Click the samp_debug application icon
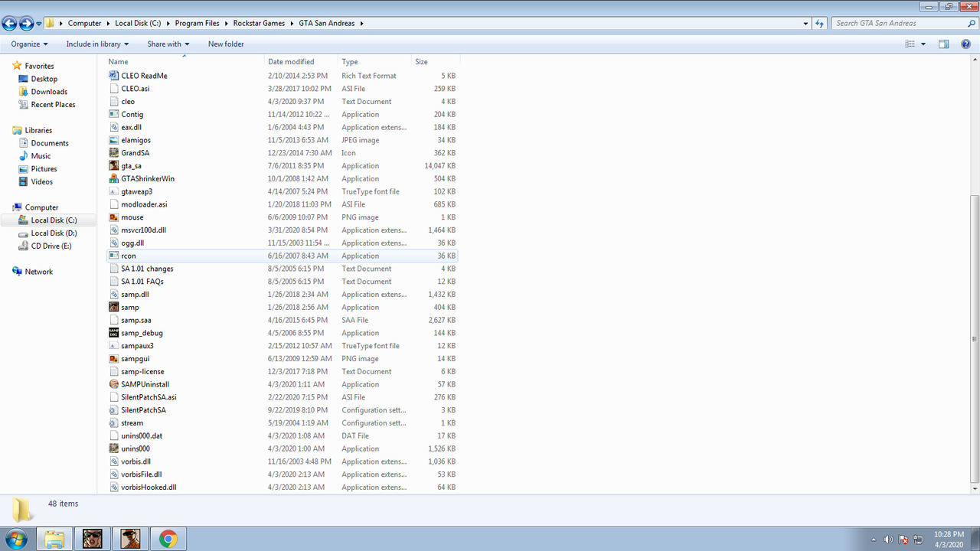980x551 pixels. click(x=114, y=333)
